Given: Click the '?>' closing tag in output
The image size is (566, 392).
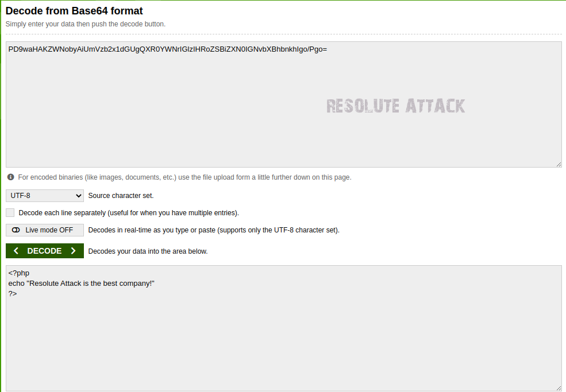Looking at the screenshot, I should (x=13, y=293).
